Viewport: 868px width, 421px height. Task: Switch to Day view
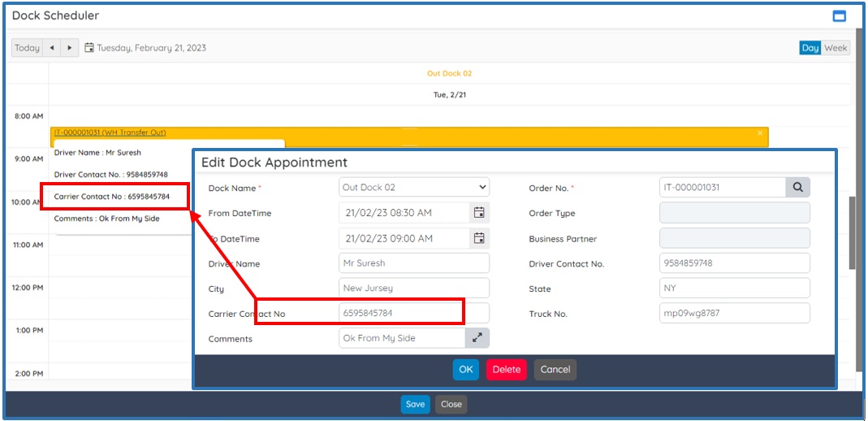(810, 48)
